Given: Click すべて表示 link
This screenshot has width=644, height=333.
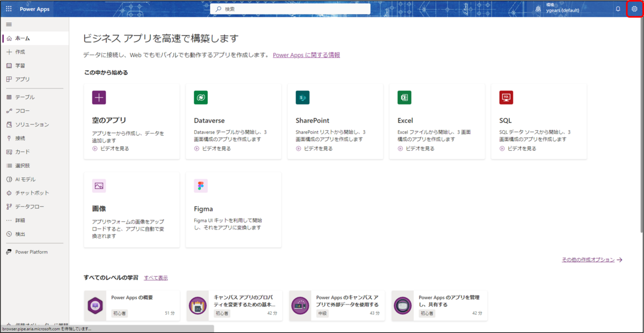Looking at the screenshot, I should [156, 278].
